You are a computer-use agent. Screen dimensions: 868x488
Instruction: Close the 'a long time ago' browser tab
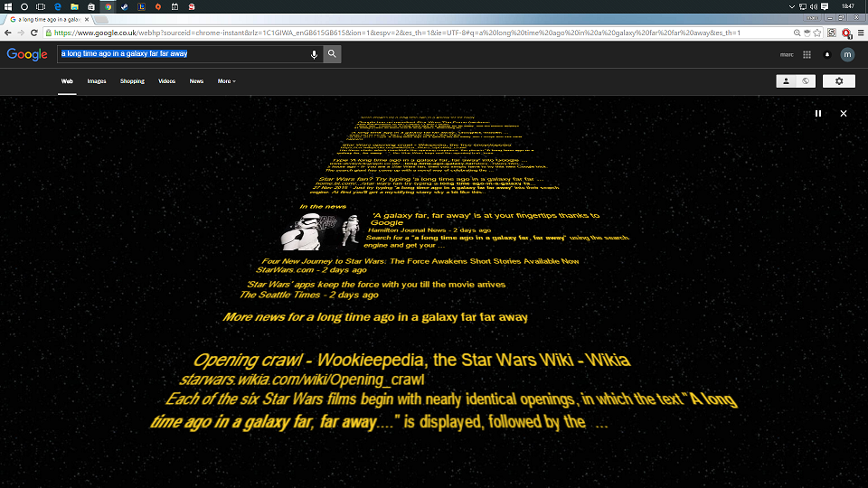(x=87, y=19)
